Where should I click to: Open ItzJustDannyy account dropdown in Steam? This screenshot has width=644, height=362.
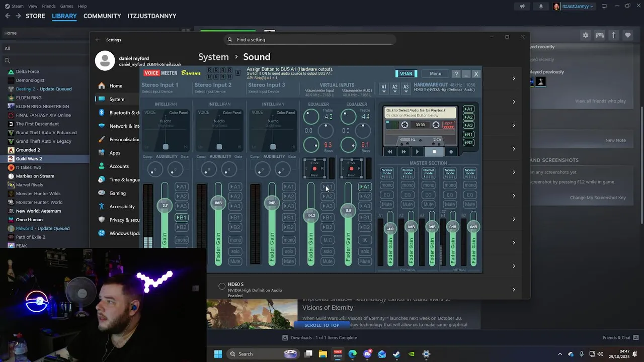tap(574, 6)
